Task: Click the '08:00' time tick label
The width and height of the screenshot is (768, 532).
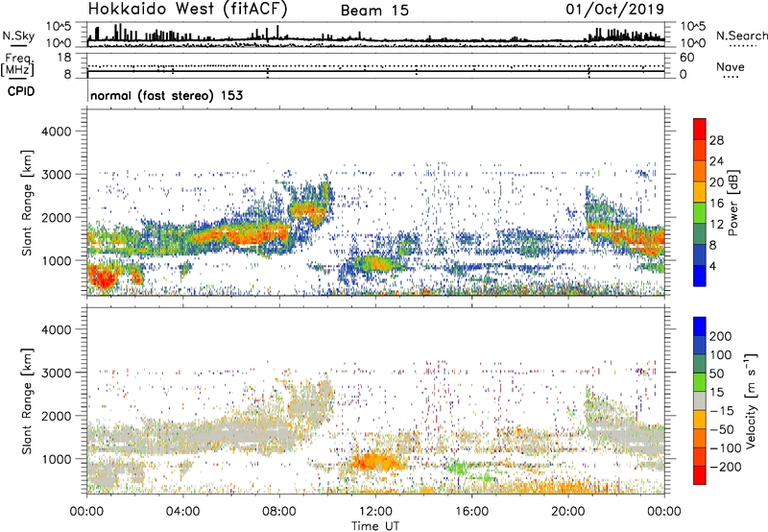Action: click(279, 512)
